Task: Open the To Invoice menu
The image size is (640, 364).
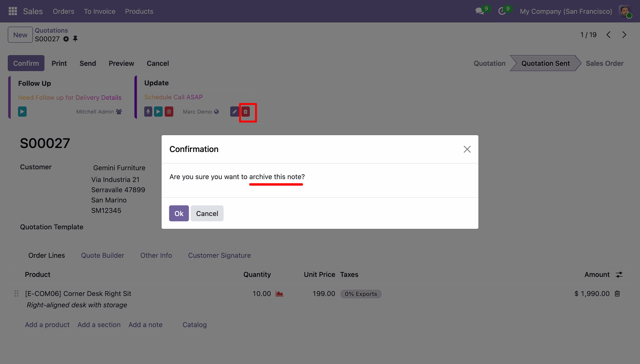Action: tap(99, 11)
